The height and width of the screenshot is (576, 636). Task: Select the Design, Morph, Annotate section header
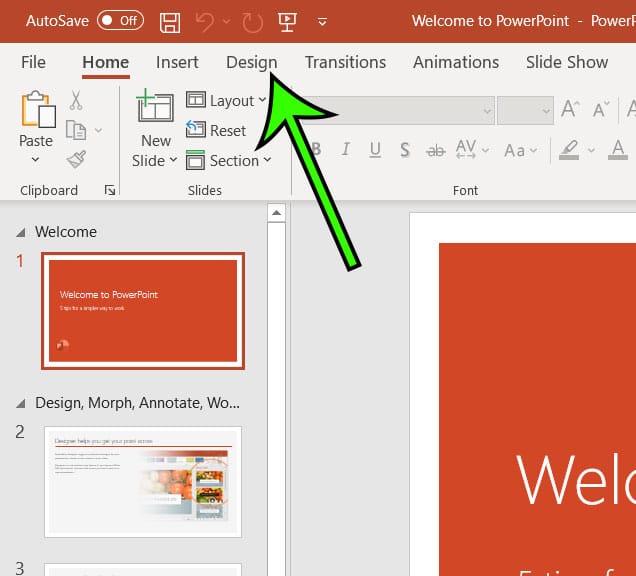pyautogui.click(x=137, y=403)
